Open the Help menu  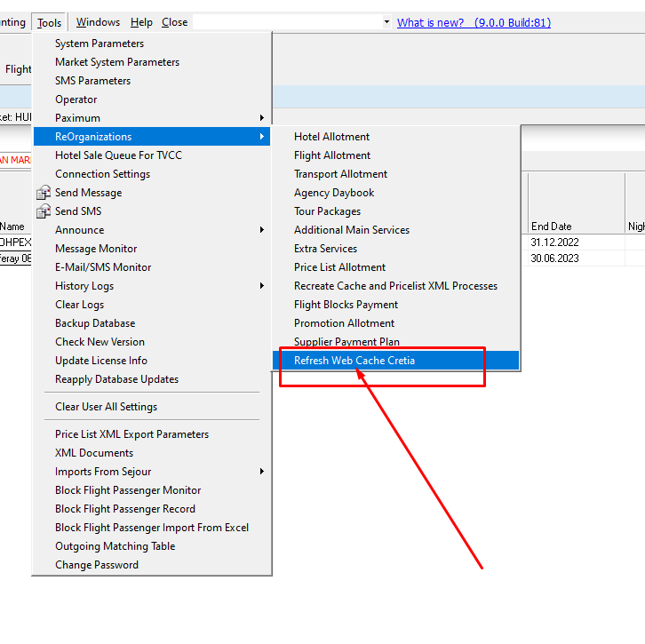coord(141,22)
